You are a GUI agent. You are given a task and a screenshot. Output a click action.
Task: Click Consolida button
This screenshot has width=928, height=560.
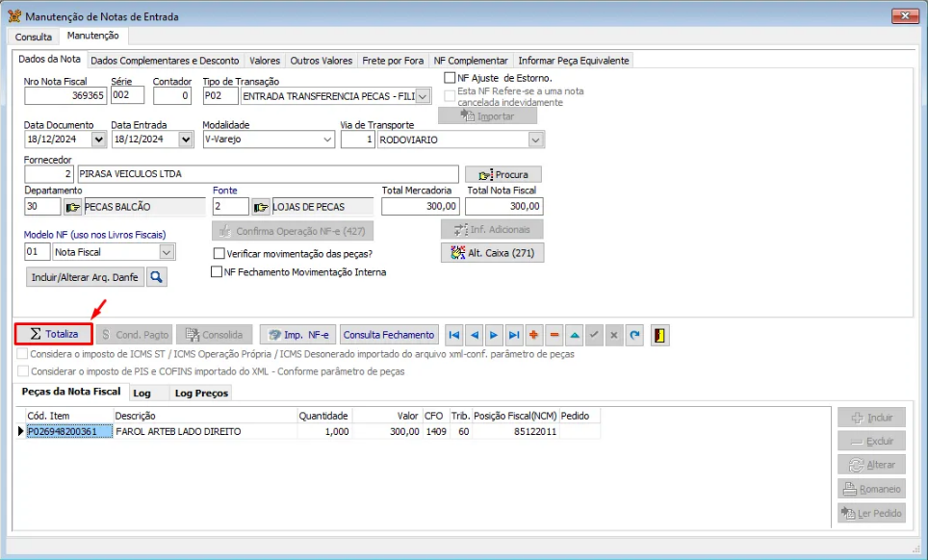pos(215,335)
